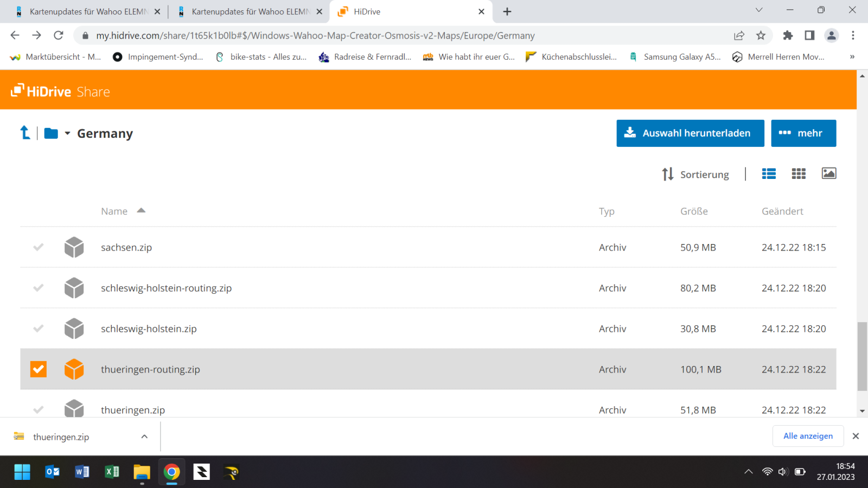Open bike-stats bookmark

pos(261,57)
